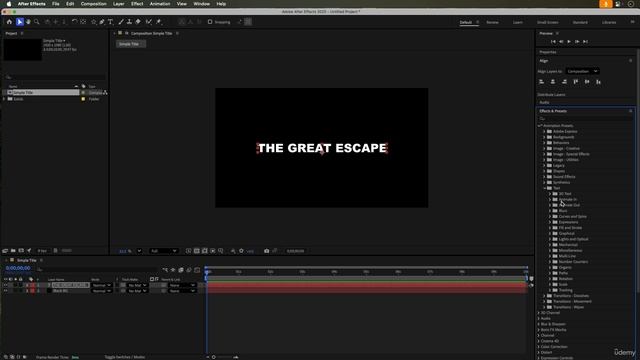Select the Home icon in toolbar
The height and width of the screenshot is (360, 640).
pyautogui.click(x=9, y=22)
